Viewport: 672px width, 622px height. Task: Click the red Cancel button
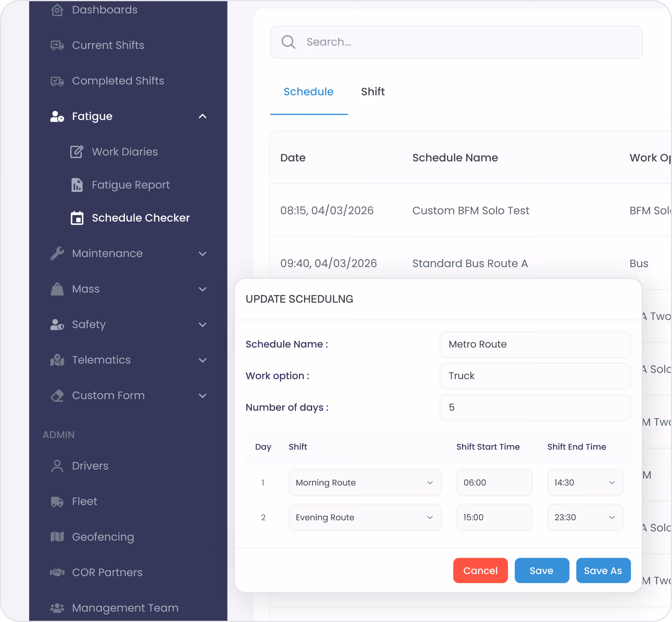pos(480,571)
